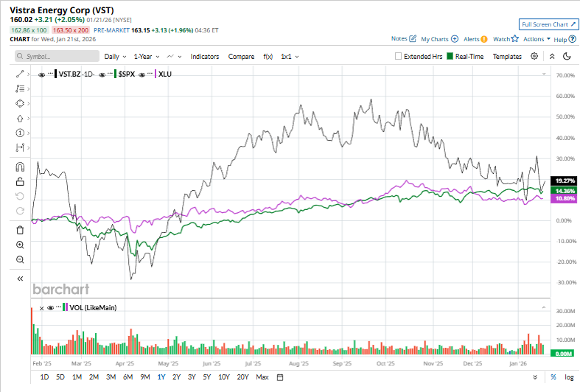Click the Symbol search field
580x392 pixels.
(x=57, y=56)
